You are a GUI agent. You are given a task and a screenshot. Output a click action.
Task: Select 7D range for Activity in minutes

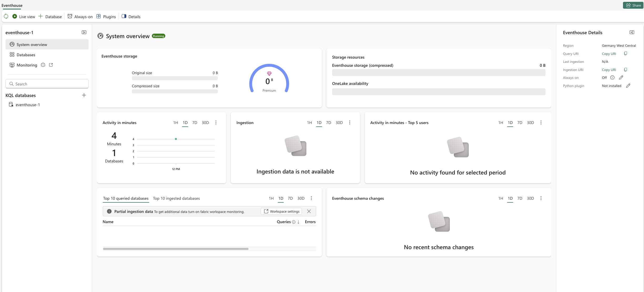195,123
